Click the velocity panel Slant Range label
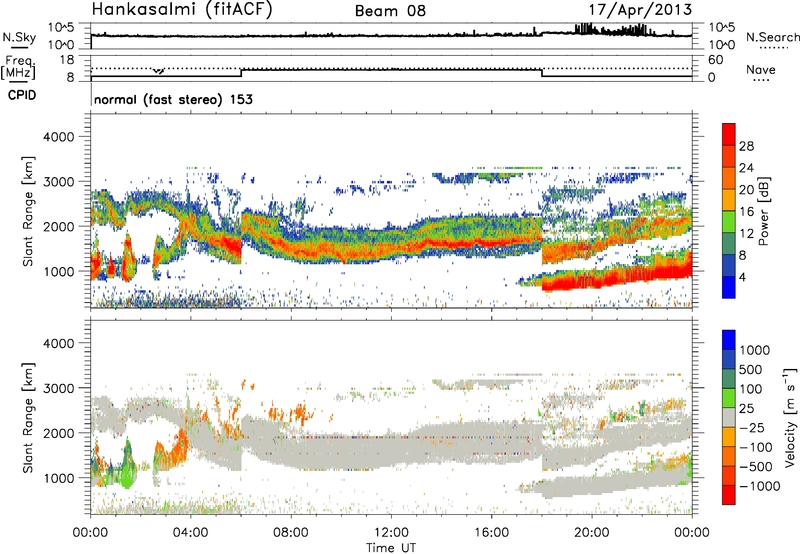Image resolution: width=800 pixels, height=554 pixels. (x=29, y=417)
